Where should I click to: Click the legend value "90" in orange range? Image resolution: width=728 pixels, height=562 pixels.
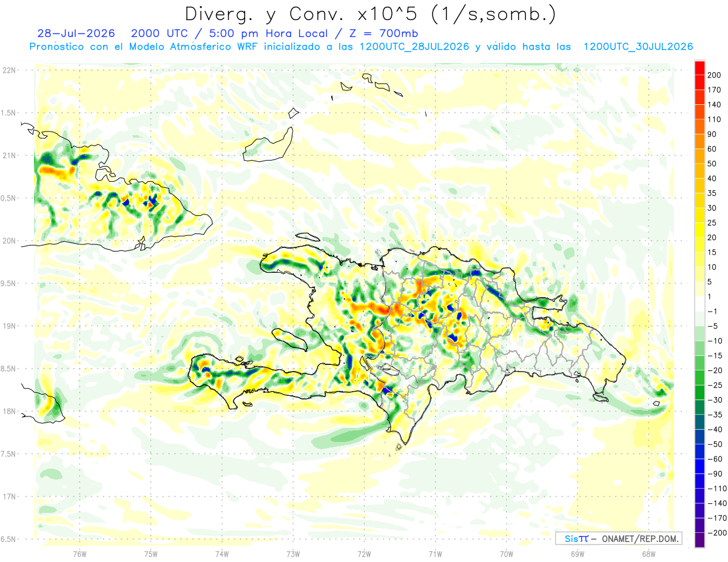[713, 134]
